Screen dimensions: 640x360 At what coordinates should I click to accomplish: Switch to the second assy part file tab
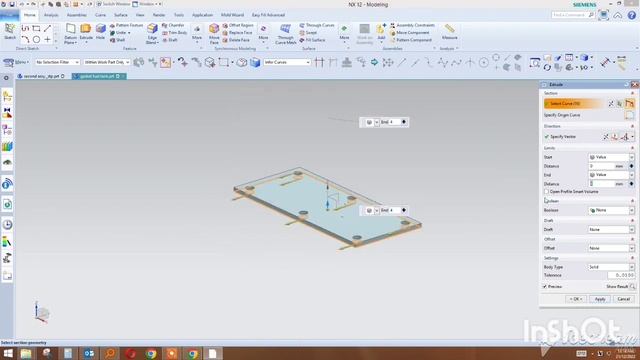click(x=41, y=76)
